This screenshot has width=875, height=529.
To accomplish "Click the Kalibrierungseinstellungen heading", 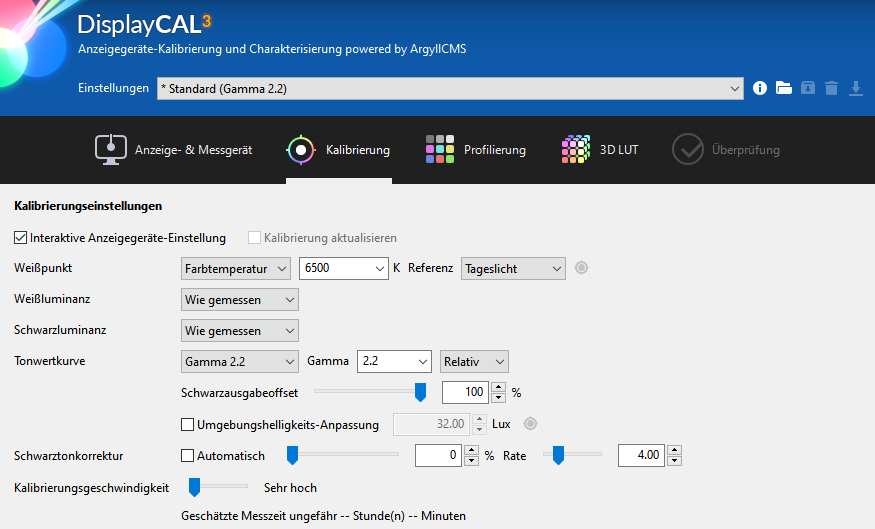I will tap(88, 206).
